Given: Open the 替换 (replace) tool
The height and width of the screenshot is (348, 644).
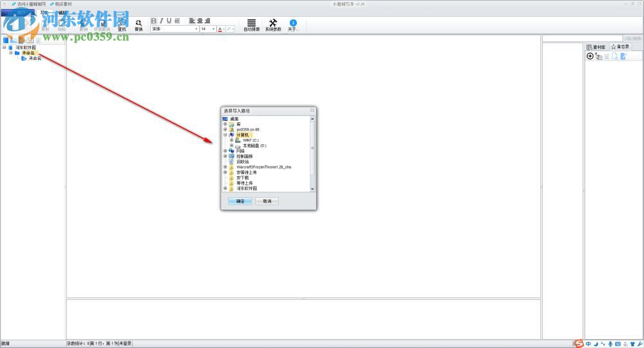Looking at the screenshot, I should click(138, 26).
